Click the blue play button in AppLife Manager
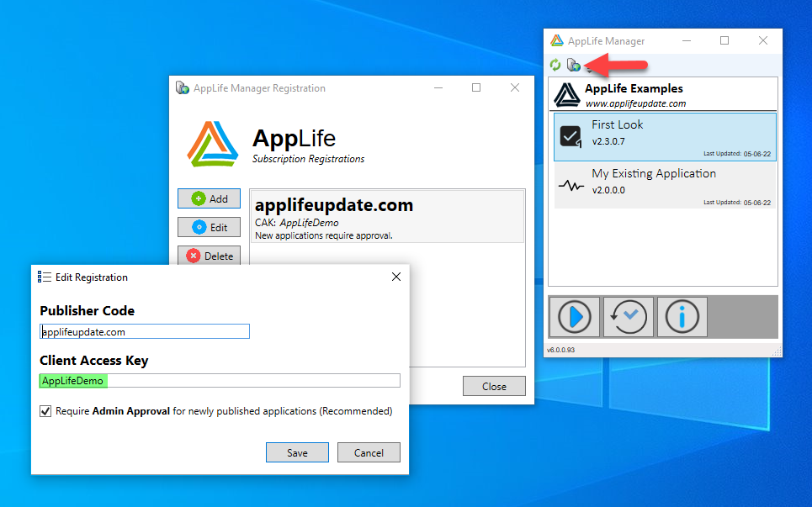 [575, 317]
